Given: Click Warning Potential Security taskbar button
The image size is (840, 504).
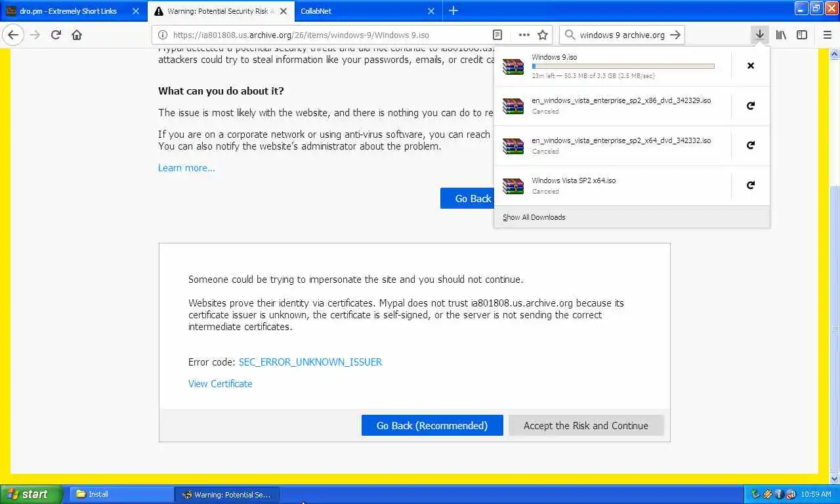Looking at the screenshot, I should click(x=227, y=494).
